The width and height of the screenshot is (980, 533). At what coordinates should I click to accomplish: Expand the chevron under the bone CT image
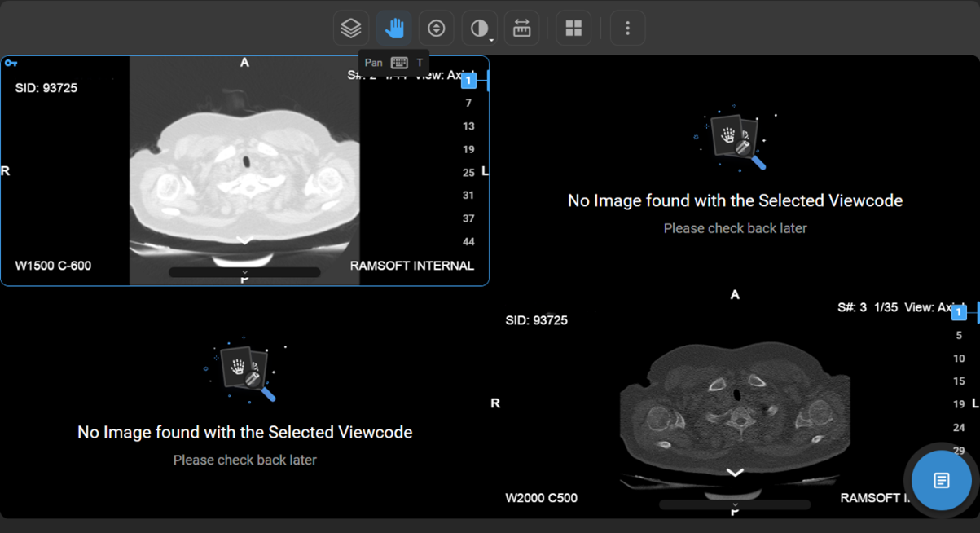coord(735,473)
